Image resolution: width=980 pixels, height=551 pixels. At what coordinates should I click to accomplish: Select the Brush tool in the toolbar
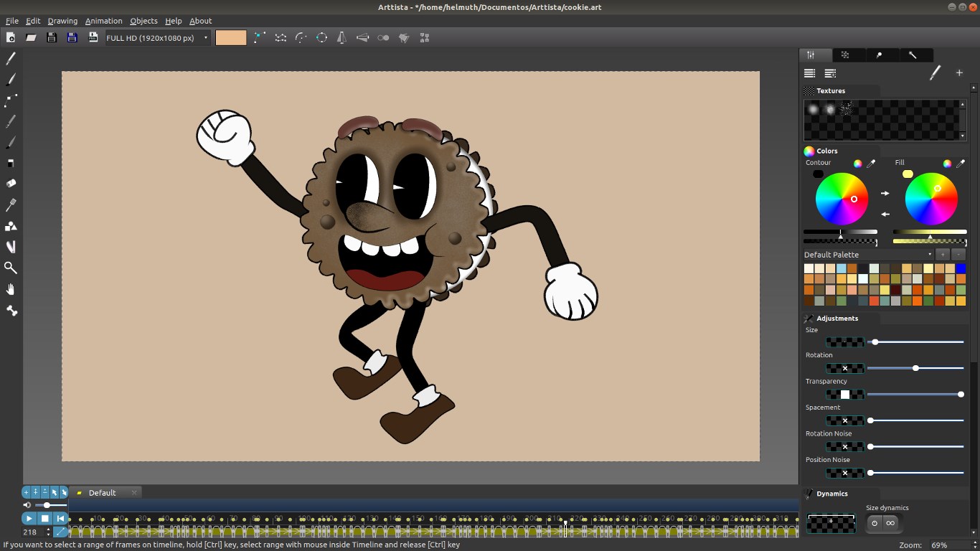(10, 80)
